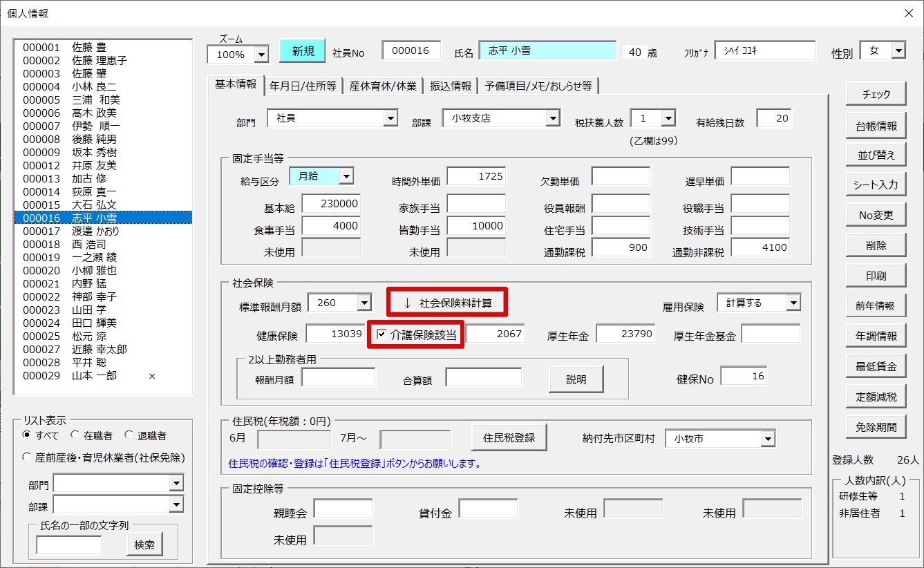Uncheck the 介護保険該当 checkbox
This screenshot has height=568, width=924.
381,335
